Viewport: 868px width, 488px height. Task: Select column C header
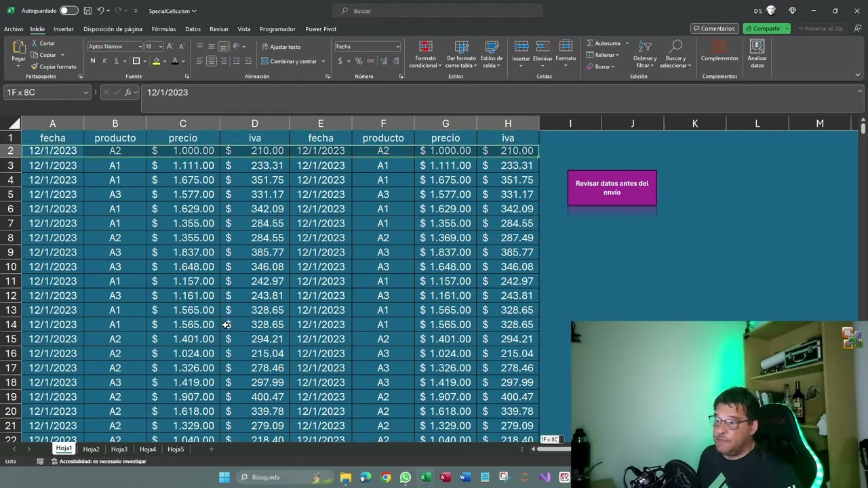coord(182,123)
